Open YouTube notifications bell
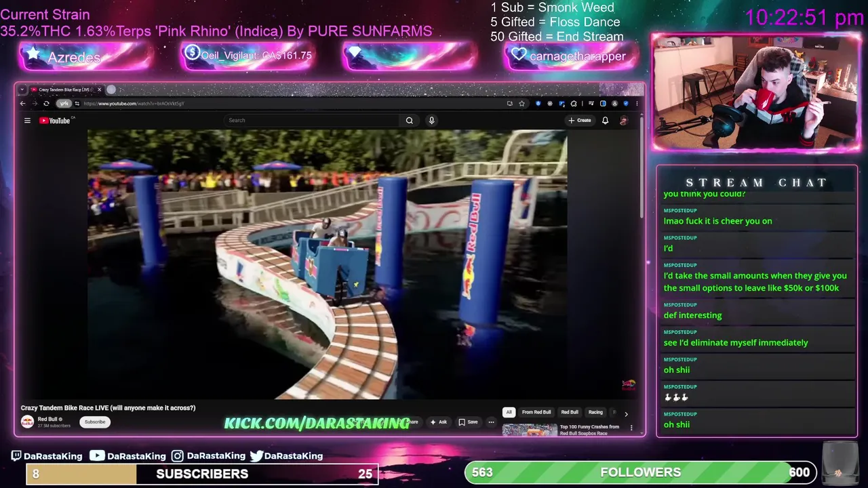This screenshot has width=868, height=488. click(x=605, y=121)
